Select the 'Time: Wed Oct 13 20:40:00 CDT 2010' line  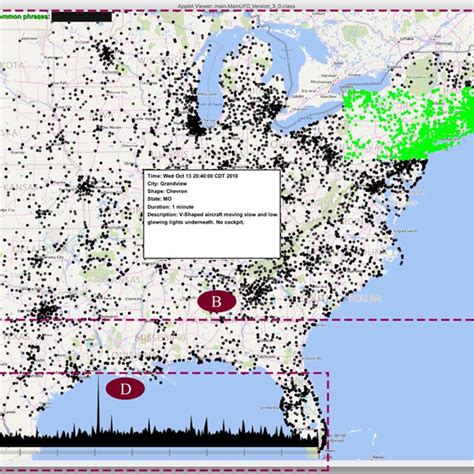click(193, 176)
